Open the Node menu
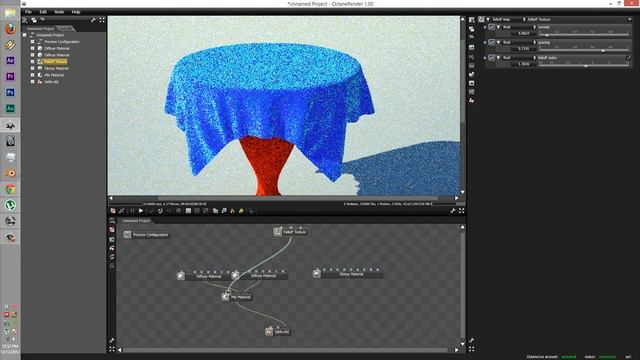This screenshot has height=360, width=640. 59,12
